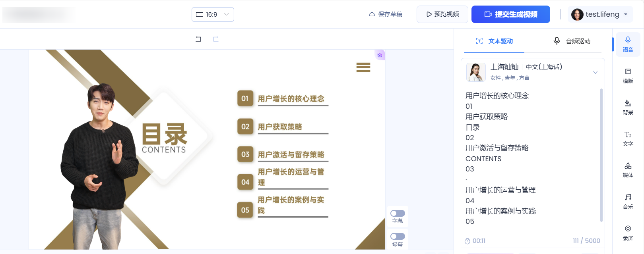Open the 音乐 music panel

(628, 201)
